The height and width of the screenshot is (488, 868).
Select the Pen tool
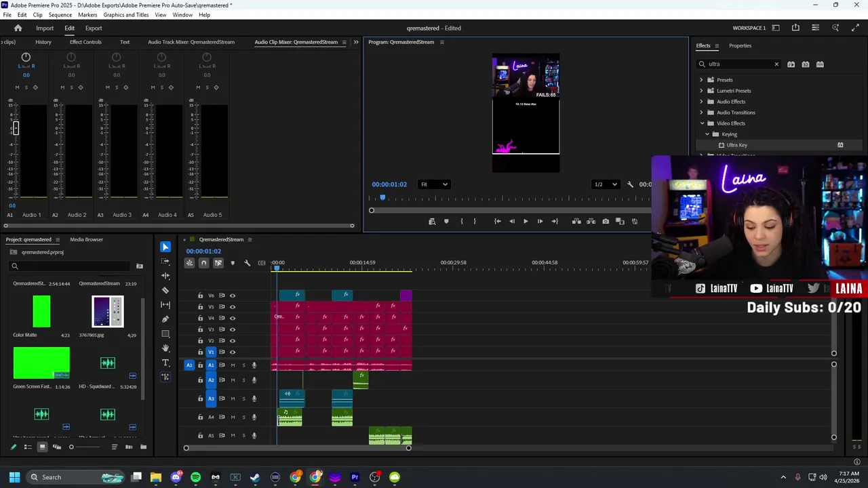[165, 319]
